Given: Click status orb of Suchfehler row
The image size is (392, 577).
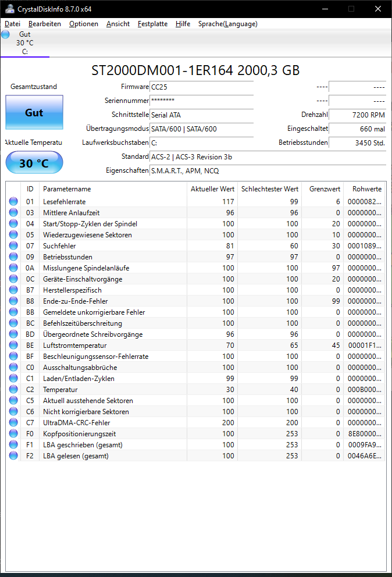Looking at the screenshot, I should (13, 245).
